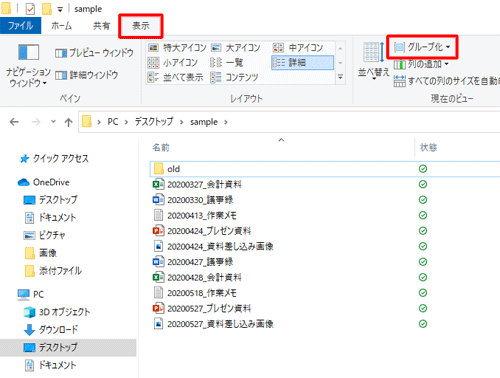Select Excel file 20200428_会計資料
This screenshot has height=378, width=500.
[204, 277]
